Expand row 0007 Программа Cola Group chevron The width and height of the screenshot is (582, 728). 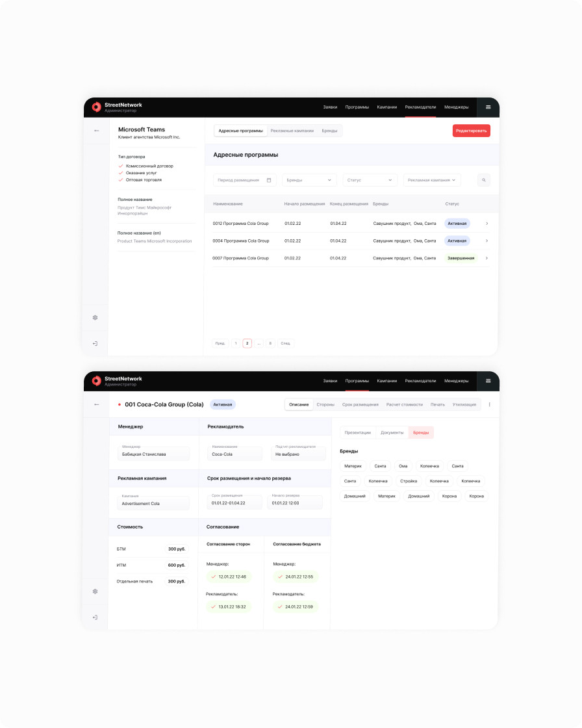pyautogui.click(x=487, y=258)
